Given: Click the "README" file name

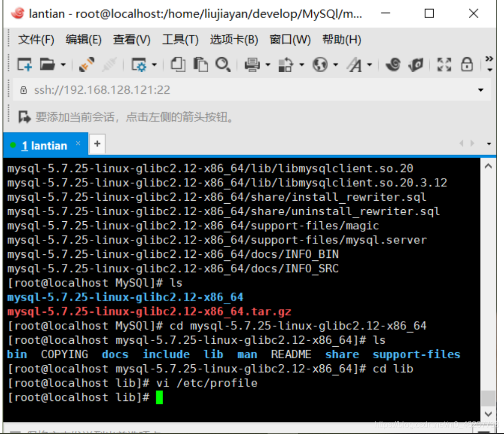Looking at the screenshot, I should (291, 354).
